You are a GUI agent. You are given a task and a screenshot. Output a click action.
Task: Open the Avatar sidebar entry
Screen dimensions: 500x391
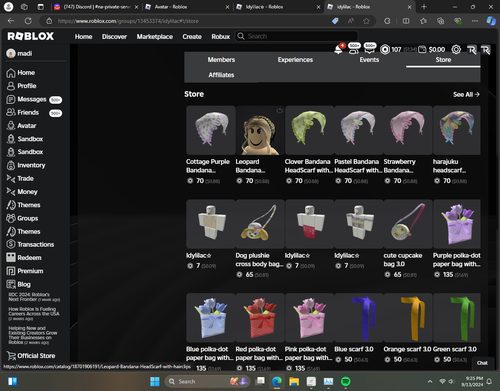(21, 126)
